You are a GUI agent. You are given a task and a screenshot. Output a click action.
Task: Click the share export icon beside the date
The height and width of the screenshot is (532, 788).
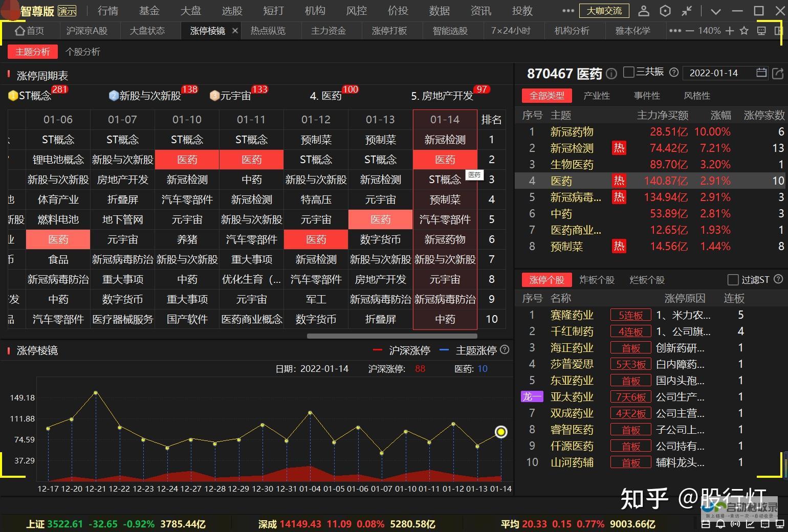pyautogui.click(x=778, y=73)
